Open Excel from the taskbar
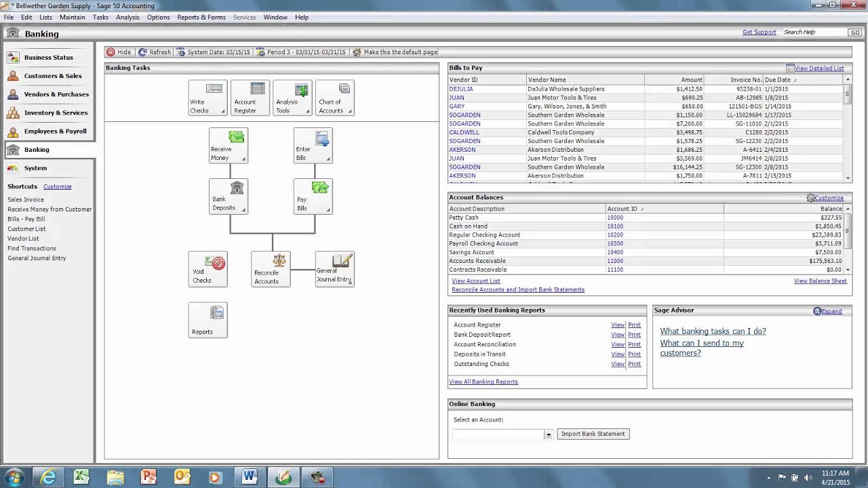The height and width of the screenshot is (488, 868). [x=81, y=477]
